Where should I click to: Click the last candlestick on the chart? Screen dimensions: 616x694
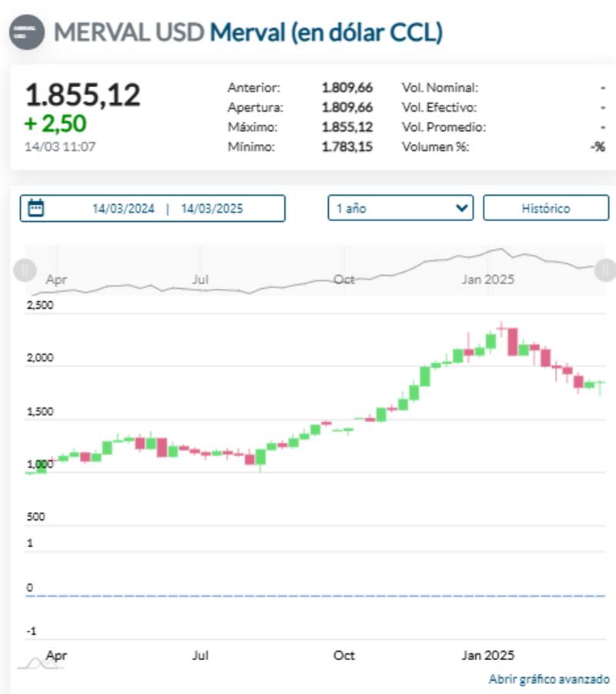[x=600, y=383]
